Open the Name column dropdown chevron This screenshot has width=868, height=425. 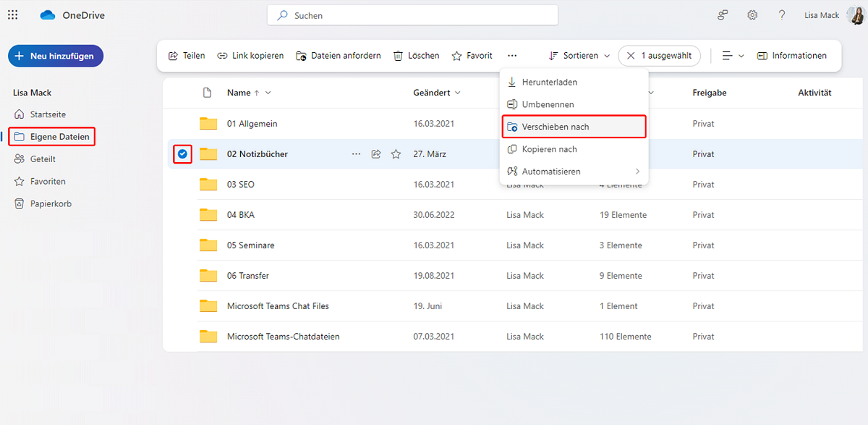[x=268, y=93]
